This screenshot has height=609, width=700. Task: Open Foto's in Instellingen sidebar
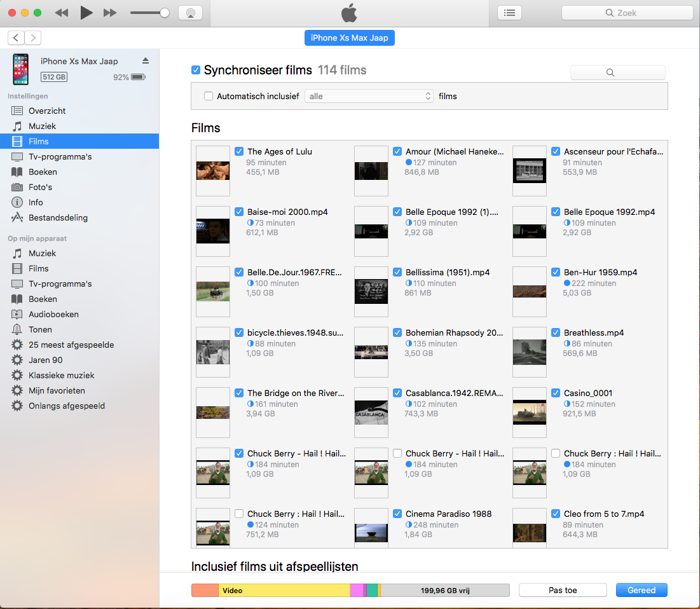point(40,187)
